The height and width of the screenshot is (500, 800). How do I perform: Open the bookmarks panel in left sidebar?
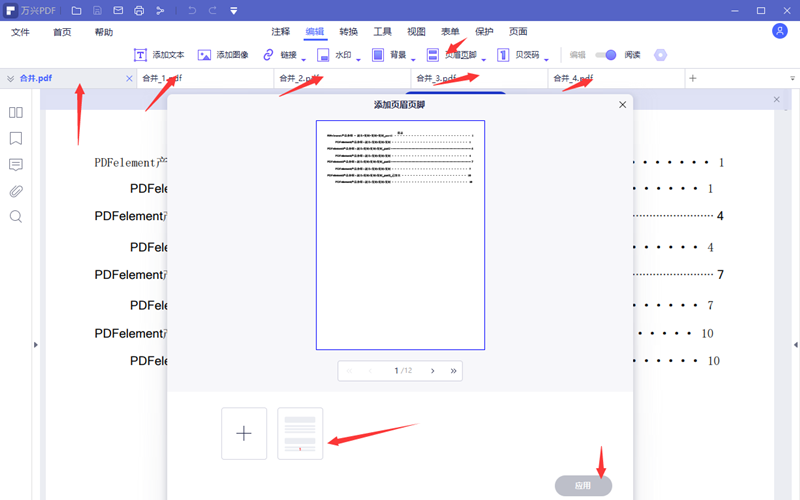tap(16, 139)
